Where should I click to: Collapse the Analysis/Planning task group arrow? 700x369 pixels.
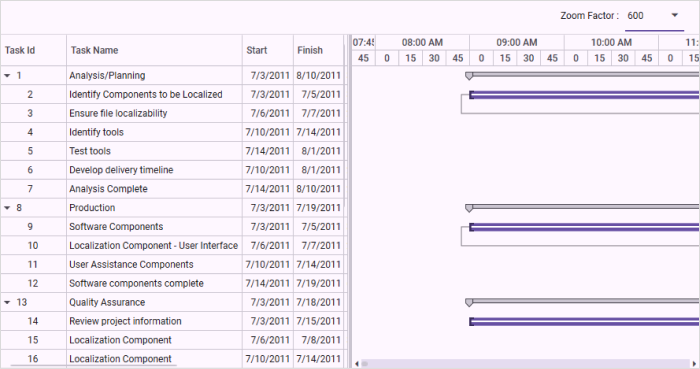[x=7, y=76]
